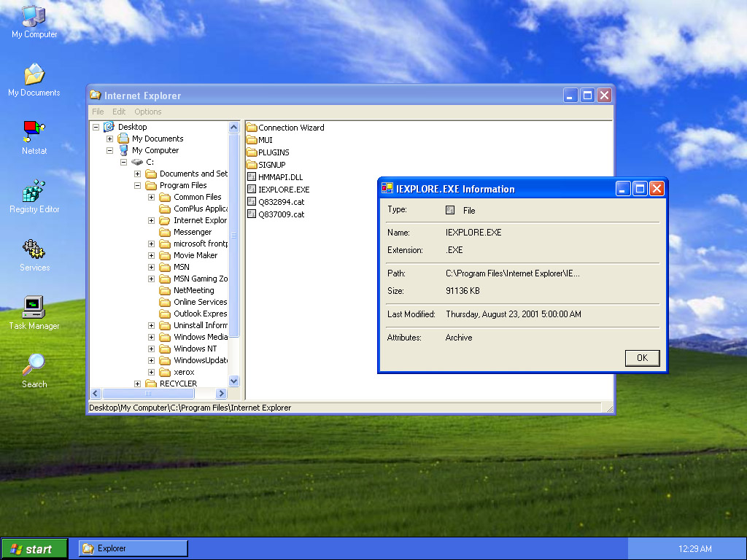Select the Connection Wizard folder icon
Viewport: 747px width, 560px height.
click(252, 128)
